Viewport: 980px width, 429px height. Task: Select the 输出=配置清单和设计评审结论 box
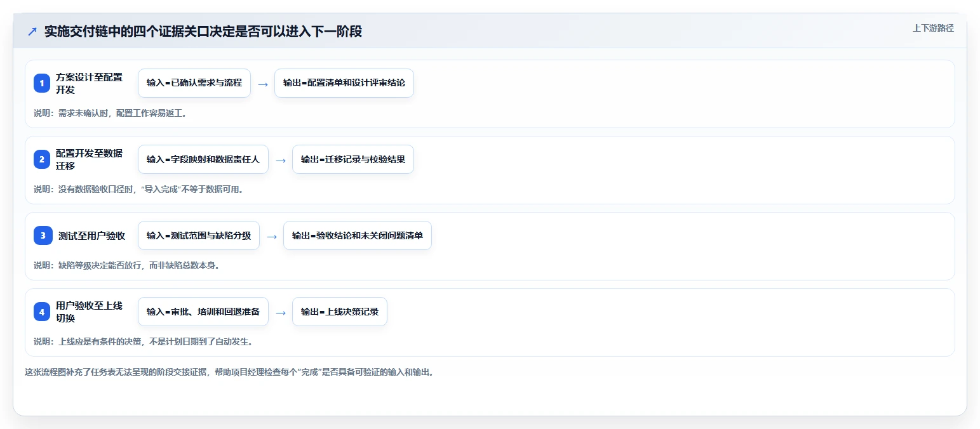pyautogui.click(x=344, y=83)
